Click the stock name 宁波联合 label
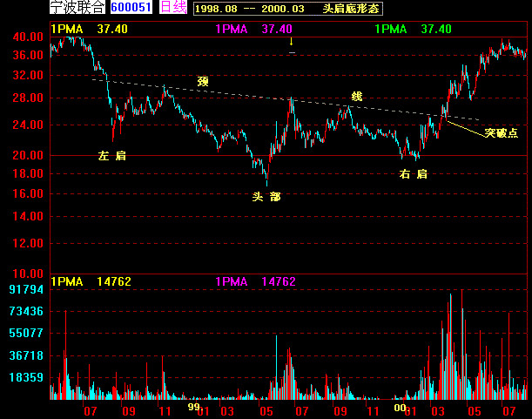Image resolution: width=532 pixels, height=419 pixels. tap(77, 7)
